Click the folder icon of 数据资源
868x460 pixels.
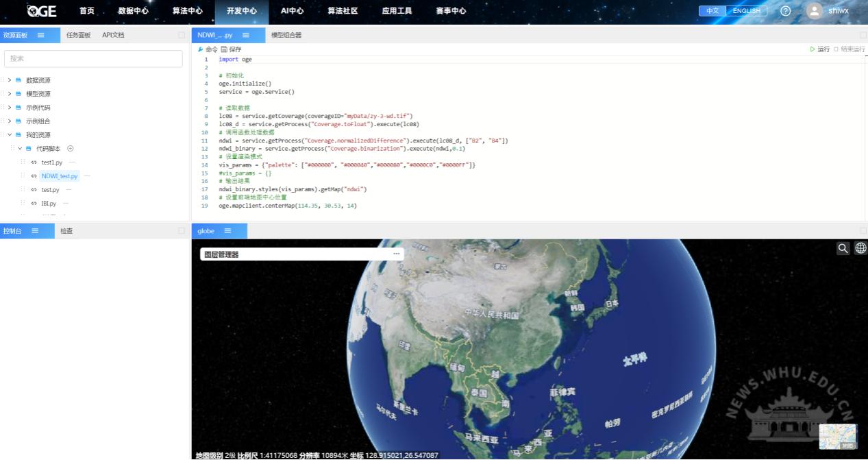coord(18,80)
